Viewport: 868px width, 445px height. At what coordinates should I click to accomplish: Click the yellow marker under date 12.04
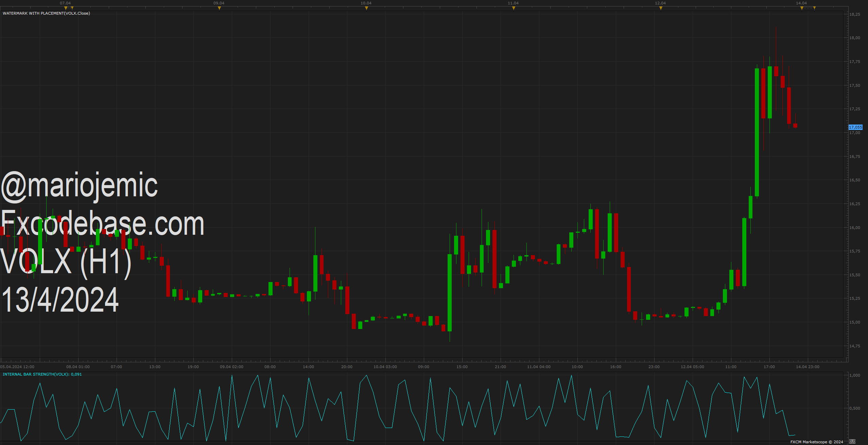point(661,8)
